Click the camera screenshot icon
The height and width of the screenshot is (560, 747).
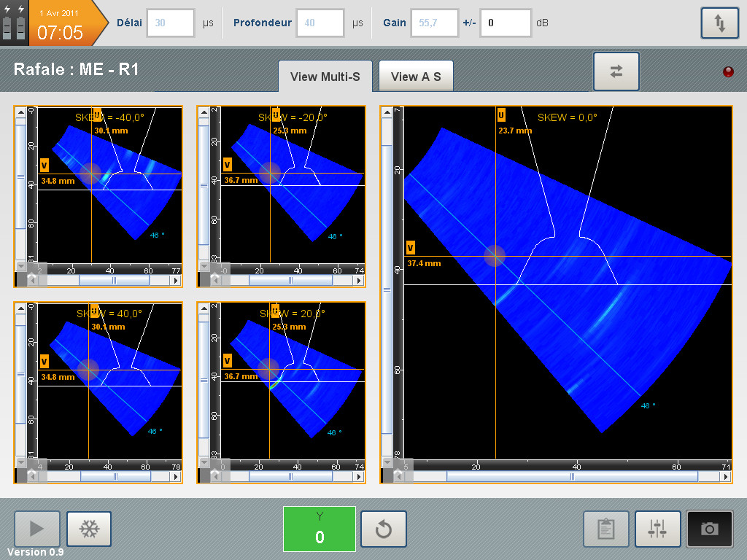pyautogui.click(x=709, y=529)
